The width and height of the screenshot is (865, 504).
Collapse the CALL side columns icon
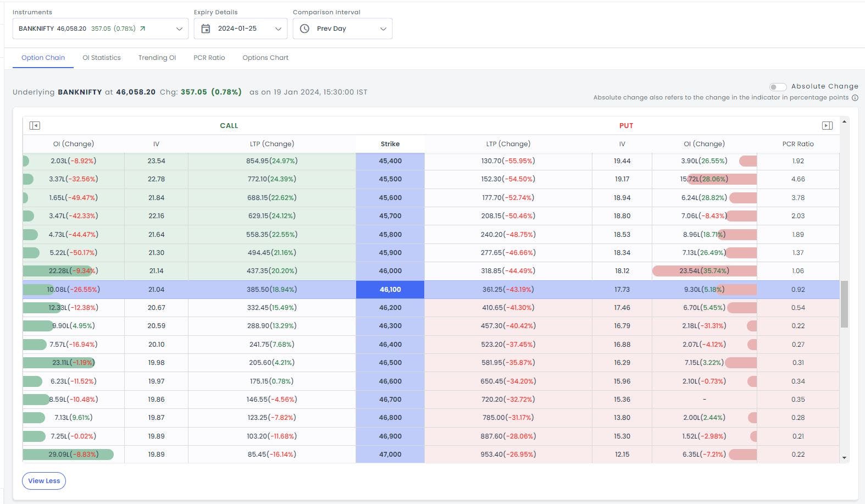coord(35,126)
